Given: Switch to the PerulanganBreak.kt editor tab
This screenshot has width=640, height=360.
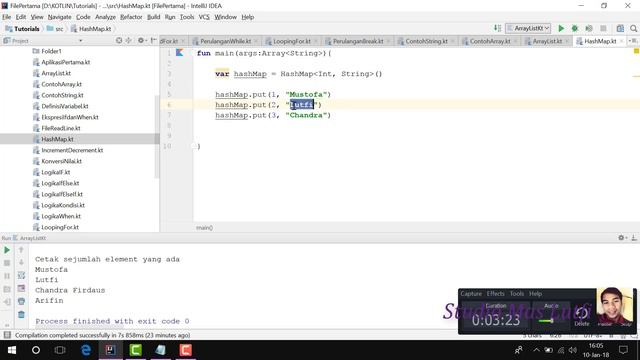Looking at the screenshot, I should pyautogui.click(x=358, y=41).
